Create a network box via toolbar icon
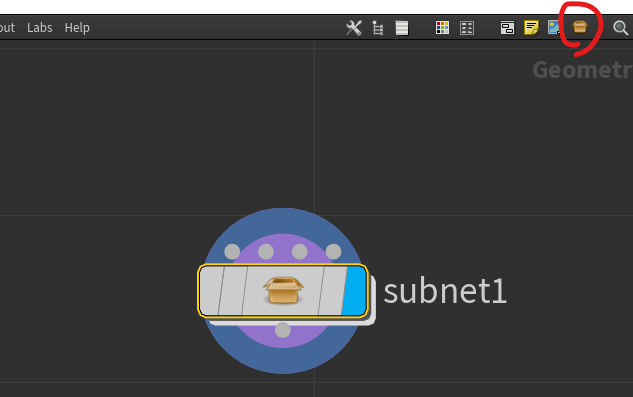 [507, 28]
